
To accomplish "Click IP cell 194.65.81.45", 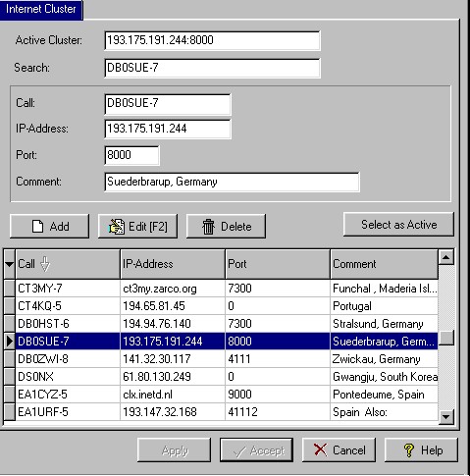I will click(x=173, y=306).
